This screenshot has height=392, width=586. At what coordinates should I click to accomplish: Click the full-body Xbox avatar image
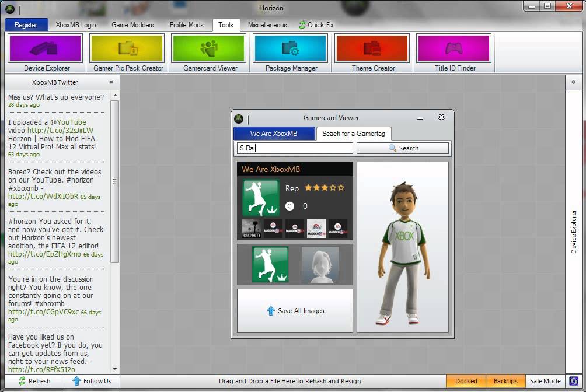coord(403,253)
